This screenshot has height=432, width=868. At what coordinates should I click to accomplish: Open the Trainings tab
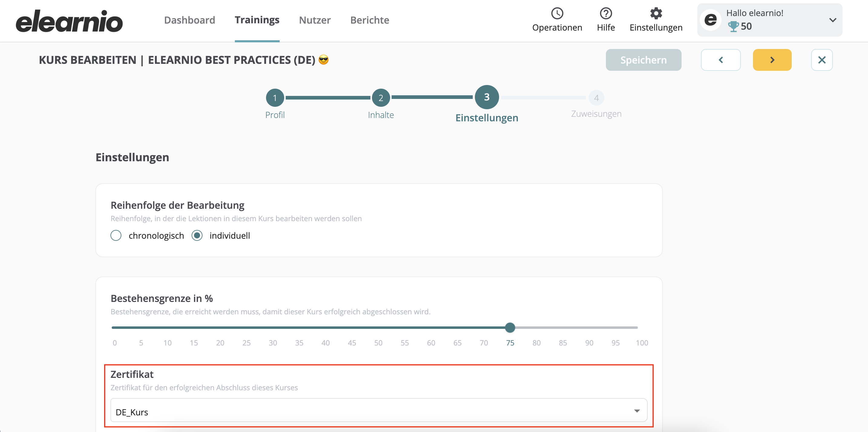coord(257,20)
